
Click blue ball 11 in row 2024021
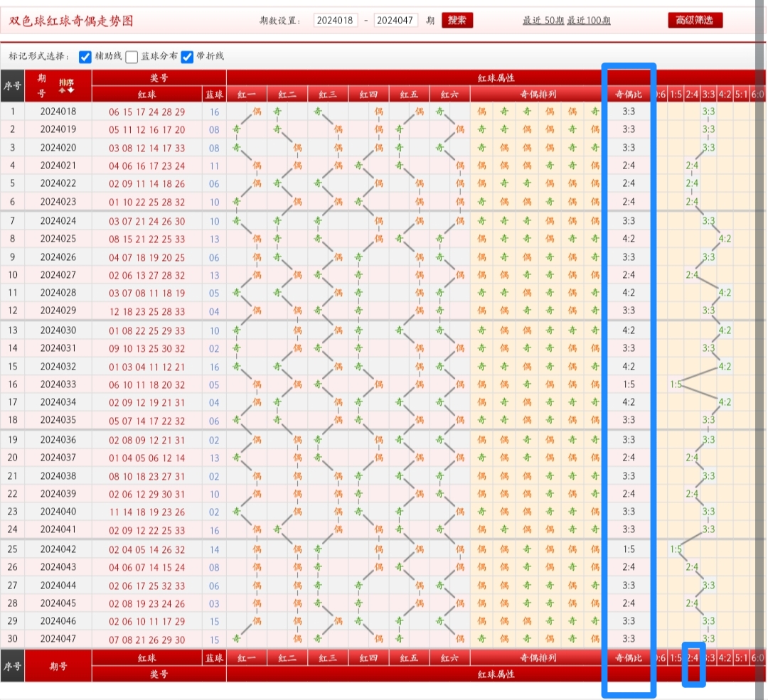click(214, 166)
